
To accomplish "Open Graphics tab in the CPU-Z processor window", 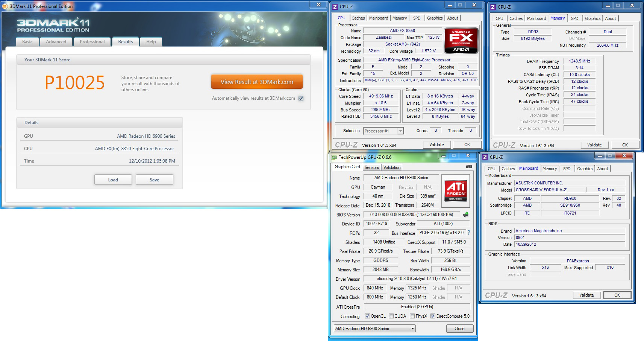I will [435, 18].
